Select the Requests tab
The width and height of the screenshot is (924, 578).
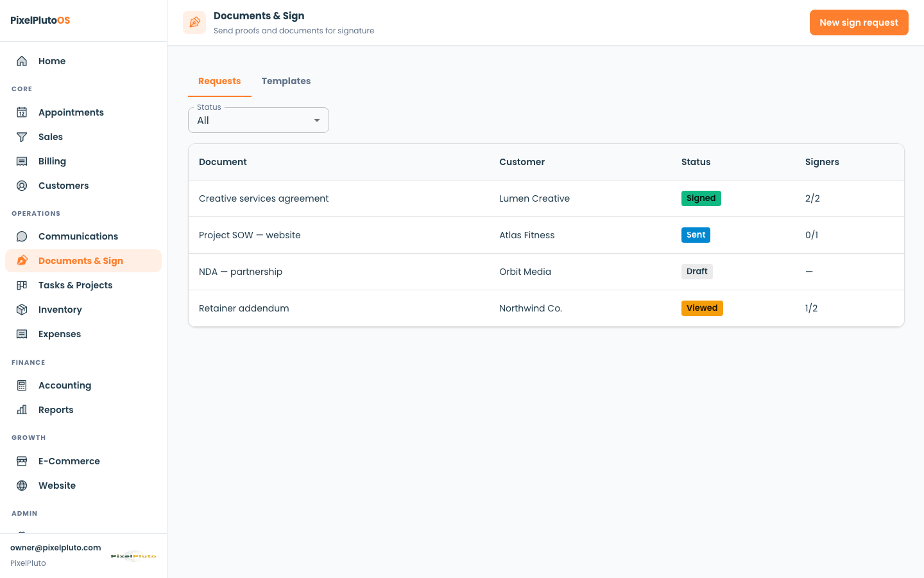[x=219, y=81]
